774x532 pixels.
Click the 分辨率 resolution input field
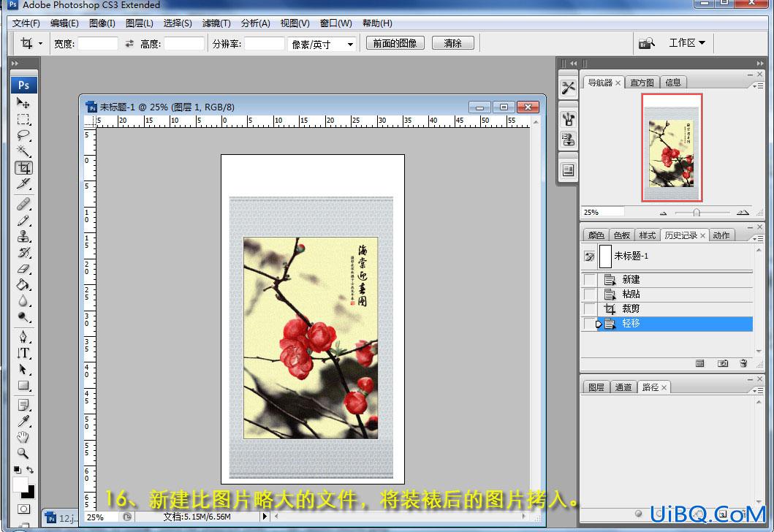265,43
